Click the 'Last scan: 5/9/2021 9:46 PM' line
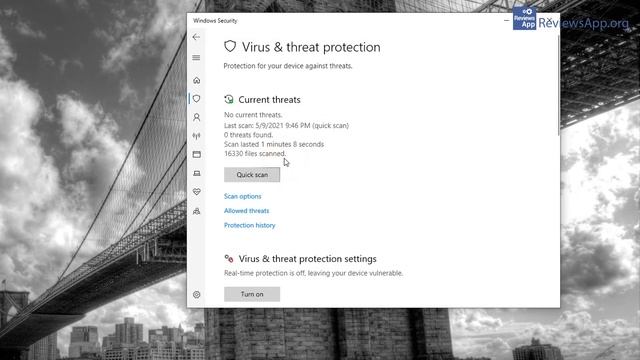Image resolution: width=640 pixels, height=360 pixels. [286, 125]
